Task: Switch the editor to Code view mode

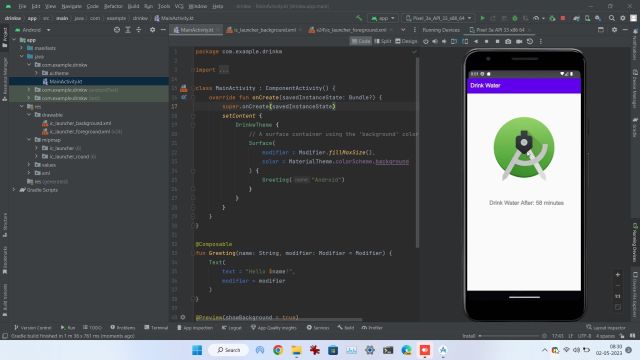Action: pyautogui.click(x=361, y=41)
